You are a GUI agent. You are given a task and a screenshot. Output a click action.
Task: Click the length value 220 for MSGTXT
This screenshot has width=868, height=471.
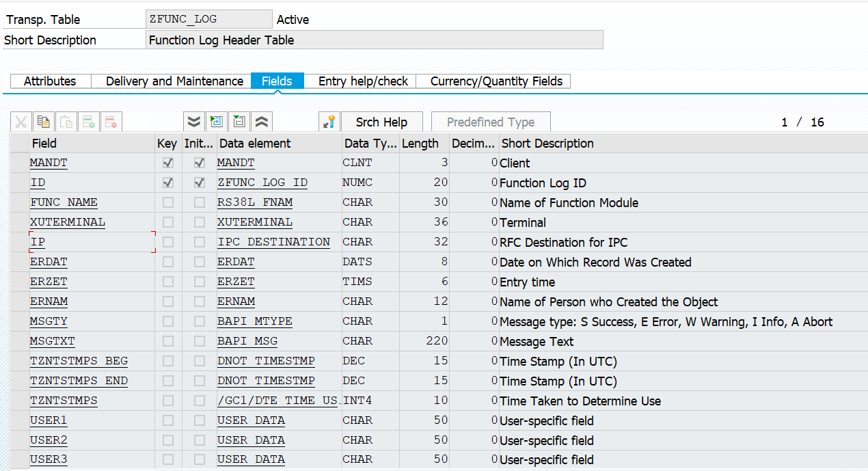click(437, 340)
